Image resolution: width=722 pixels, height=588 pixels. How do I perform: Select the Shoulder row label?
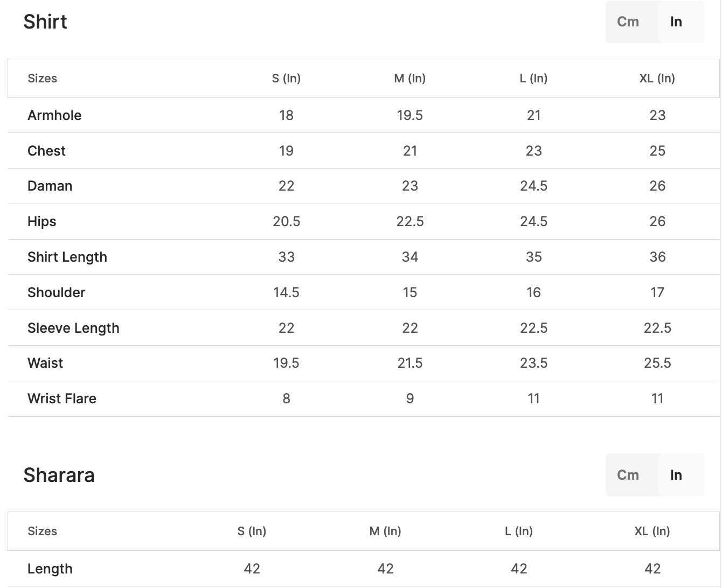(56, 292)
